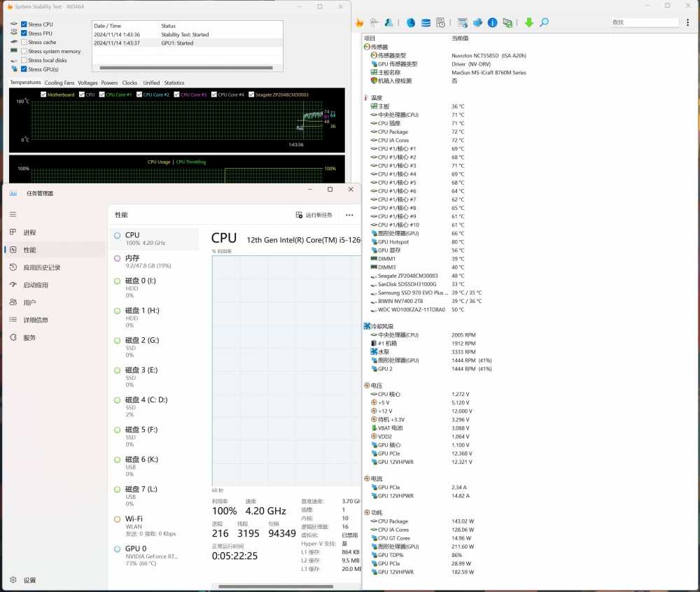Switch to the Cooling Fans tab
This screenshot has height=592, width=700.
(x=59, y=83)
